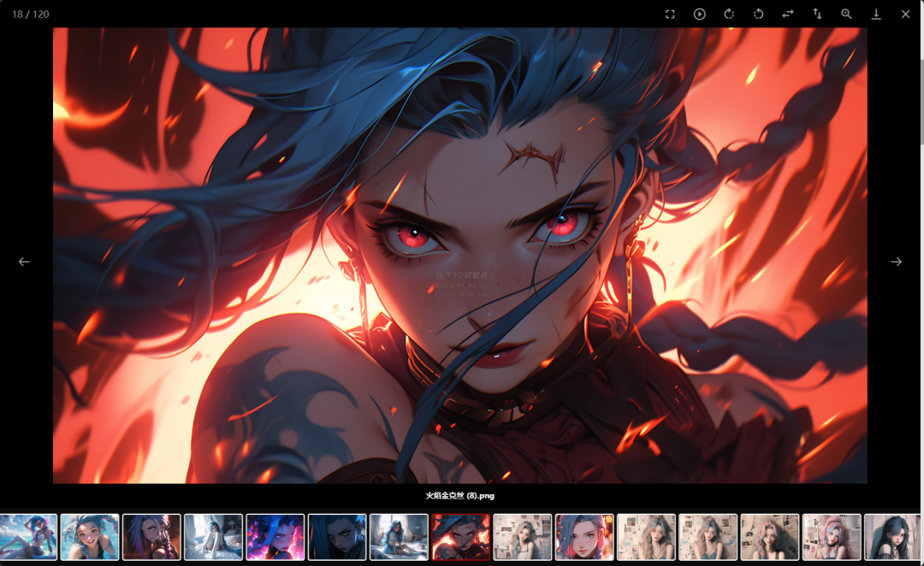Click the 18 / 120 image counter
Viewport: 924px width, 566px height.
coord(31,15)
